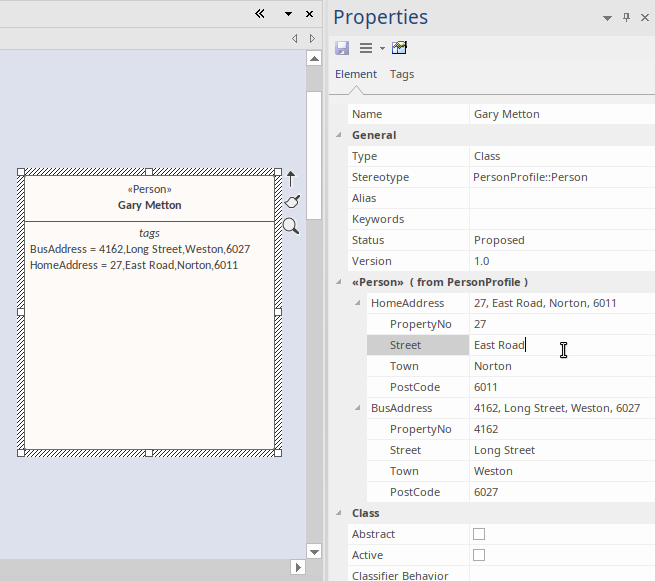
Task: Click the Name field value Gary Metton
Action: click(562, 114)
